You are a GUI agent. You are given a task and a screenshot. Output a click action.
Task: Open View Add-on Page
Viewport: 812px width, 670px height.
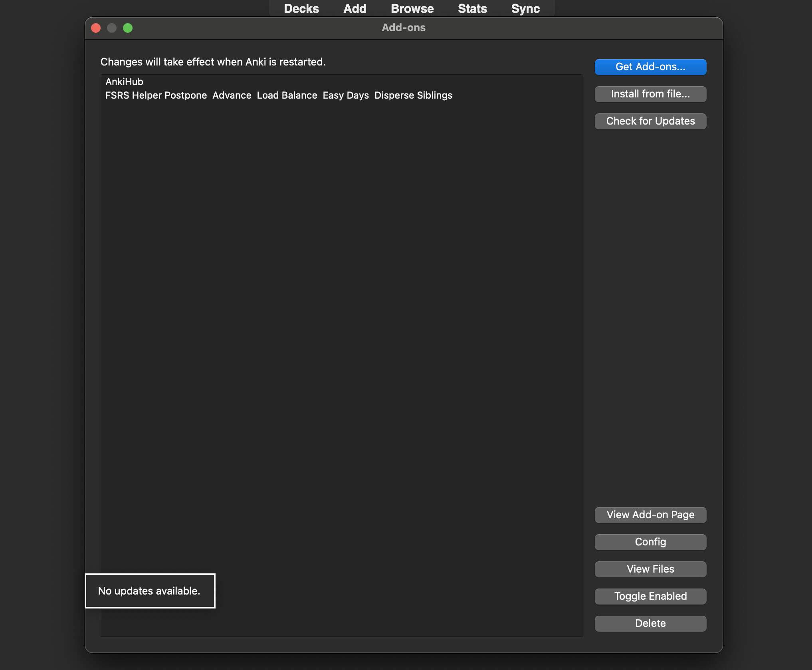[650, 515]
